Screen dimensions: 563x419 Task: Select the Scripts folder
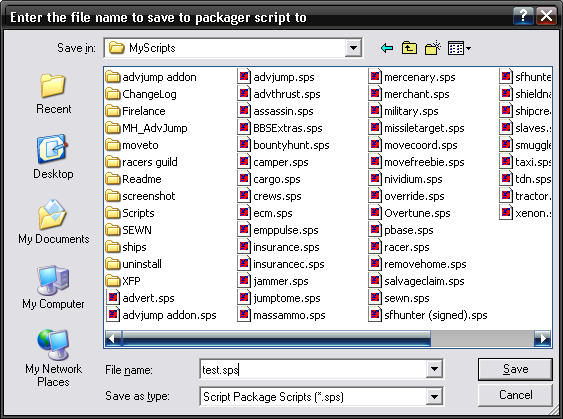pyautogui.click(x=130, y=213)
